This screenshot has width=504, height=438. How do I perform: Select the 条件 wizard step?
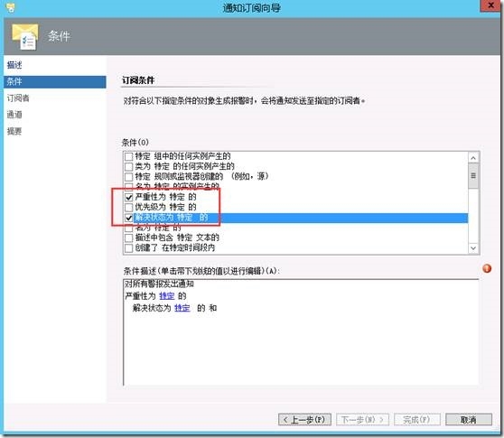tap(54, 81)
